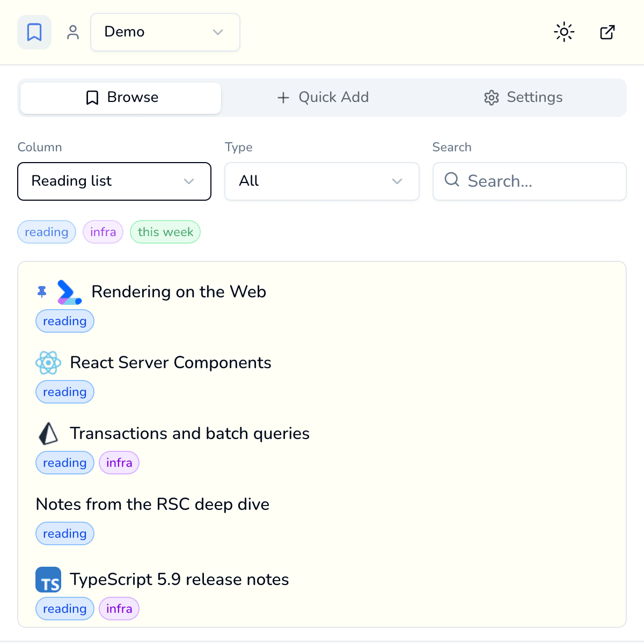This screenshot has width=644, height=644.
Task: Open the Column dropdown showing Reading list
Action: pyautogui.click(x=114, y=181)
